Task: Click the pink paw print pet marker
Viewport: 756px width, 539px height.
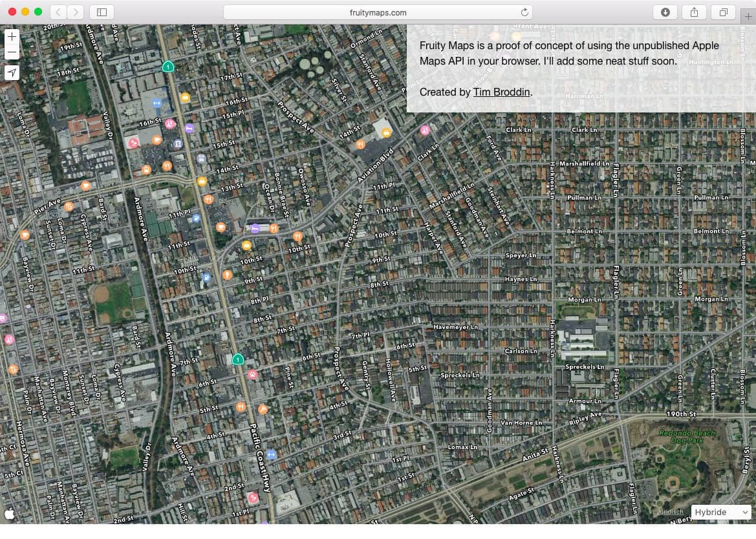Action: [253, 374]
